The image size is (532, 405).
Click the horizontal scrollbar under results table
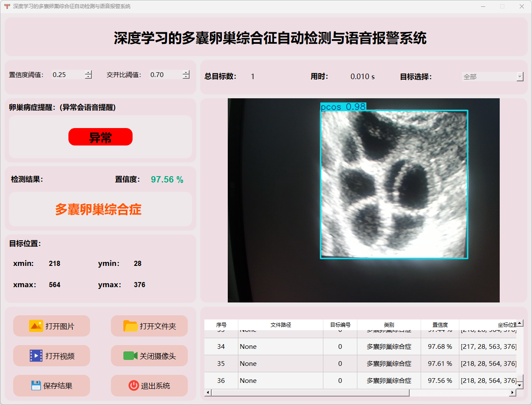point(310,393)
